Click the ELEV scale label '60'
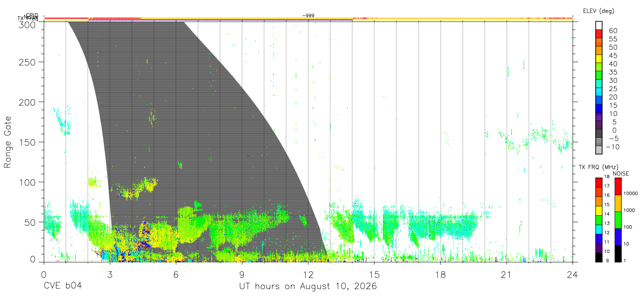 [613, 31]
